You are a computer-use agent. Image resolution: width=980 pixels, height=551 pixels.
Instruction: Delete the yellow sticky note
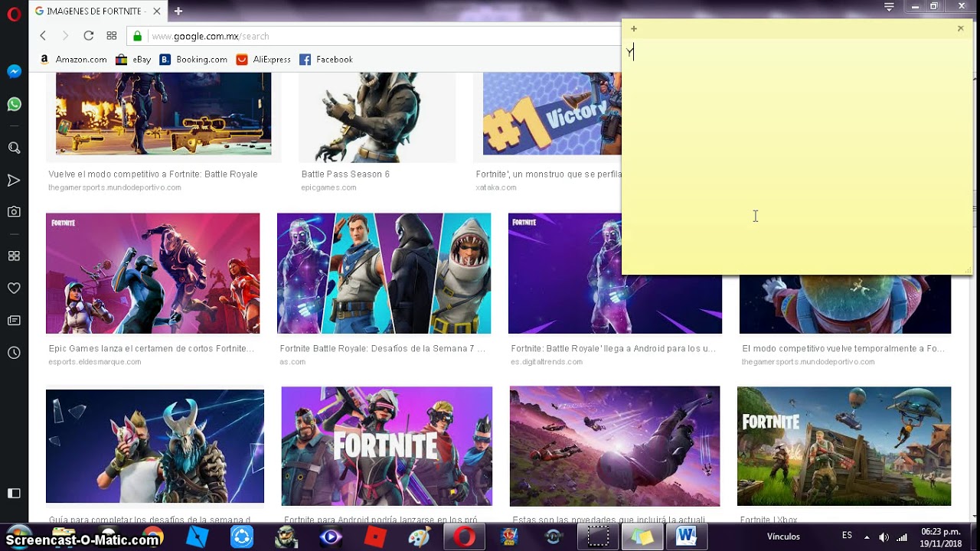coord(961,28)
